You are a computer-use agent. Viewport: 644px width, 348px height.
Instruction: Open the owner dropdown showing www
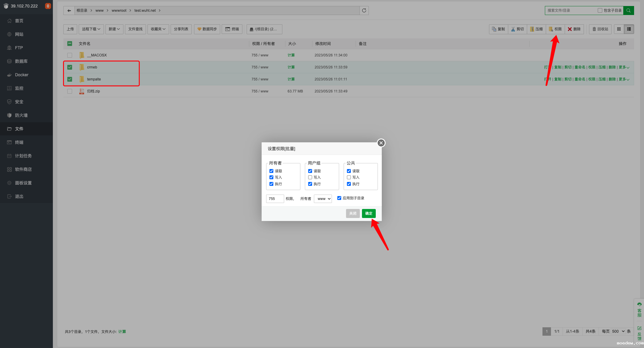coord(323,199)
